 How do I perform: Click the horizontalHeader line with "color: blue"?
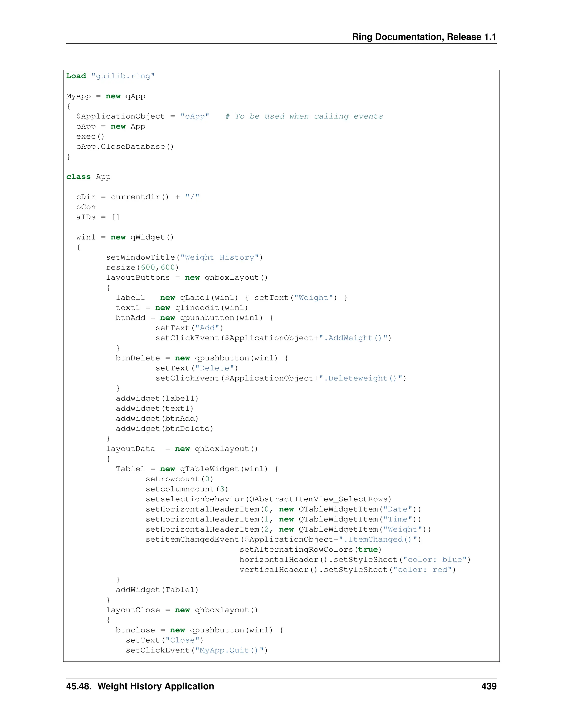pos(355,560)
